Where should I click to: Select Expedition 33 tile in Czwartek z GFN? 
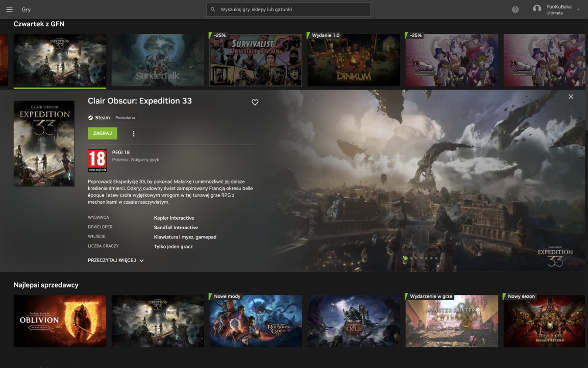point(60,60)
